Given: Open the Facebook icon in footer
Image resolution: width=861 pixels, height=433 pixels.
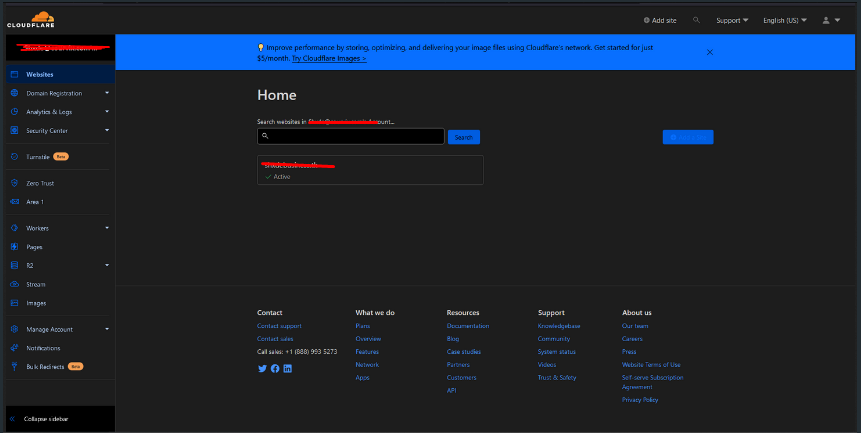Looking at the screenshot, I should pos(275,369).
